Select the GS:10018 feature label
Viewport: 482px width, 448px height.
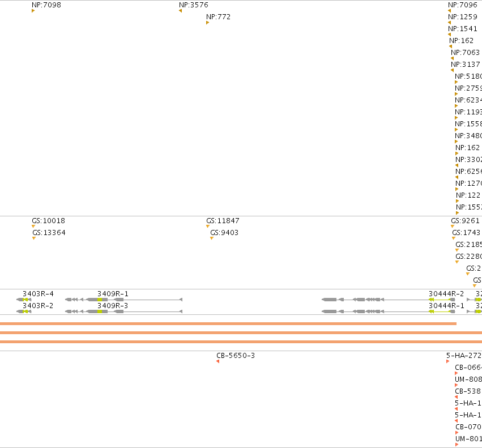48,221
